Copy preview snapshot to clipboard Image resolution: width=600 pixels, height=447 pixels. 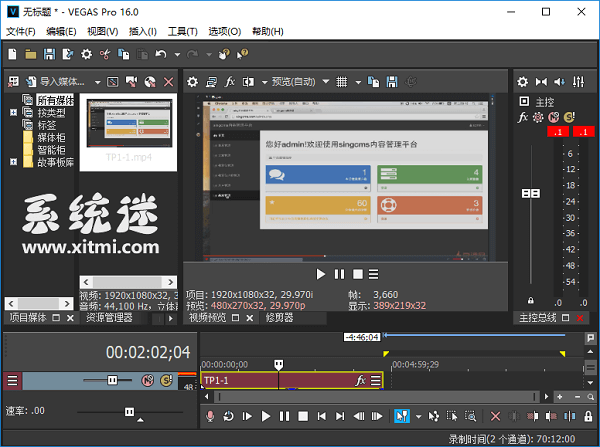pos(373,82)
